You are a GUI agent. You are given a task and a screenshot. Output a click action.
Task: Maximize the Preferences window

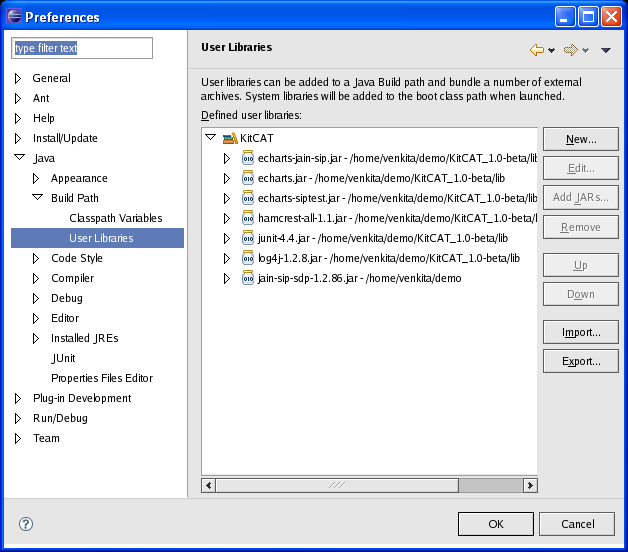click(588, 17)
